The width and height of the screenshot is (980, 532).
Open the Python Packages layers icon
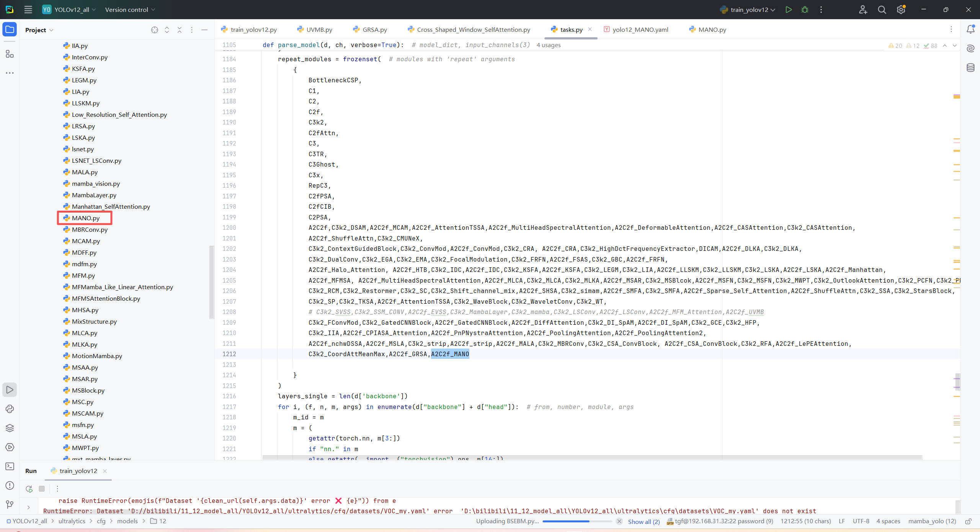10,428
